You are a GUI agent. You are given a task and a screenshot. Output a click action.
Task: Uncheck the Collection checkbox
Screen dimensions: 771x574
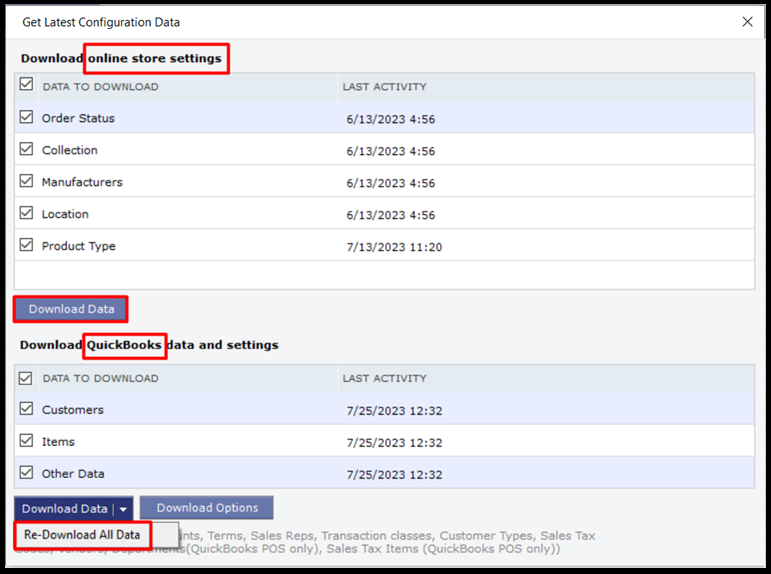pyautogui.click(x=27, y=150)
